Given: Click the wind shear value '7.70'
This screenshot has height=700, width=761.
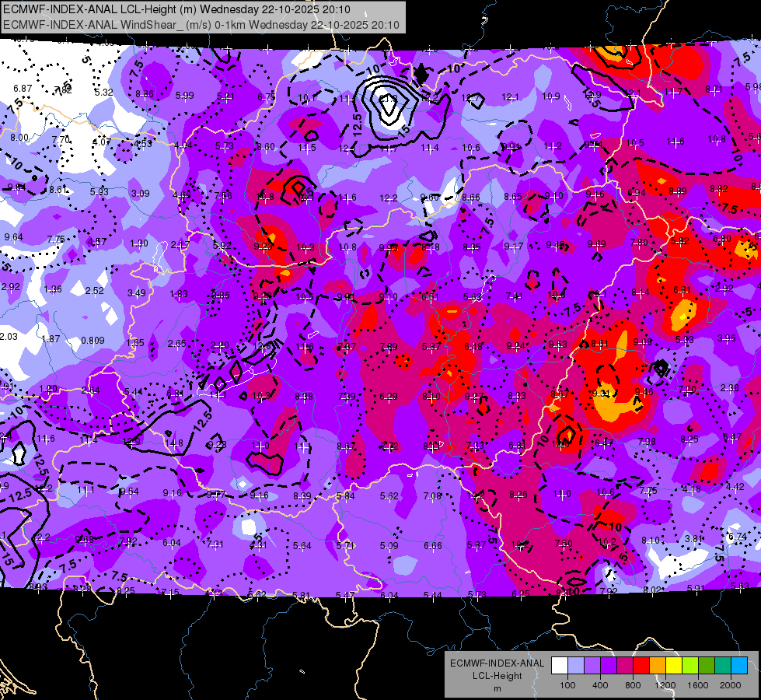Looking at the screenshot, I should coord(61,140).
